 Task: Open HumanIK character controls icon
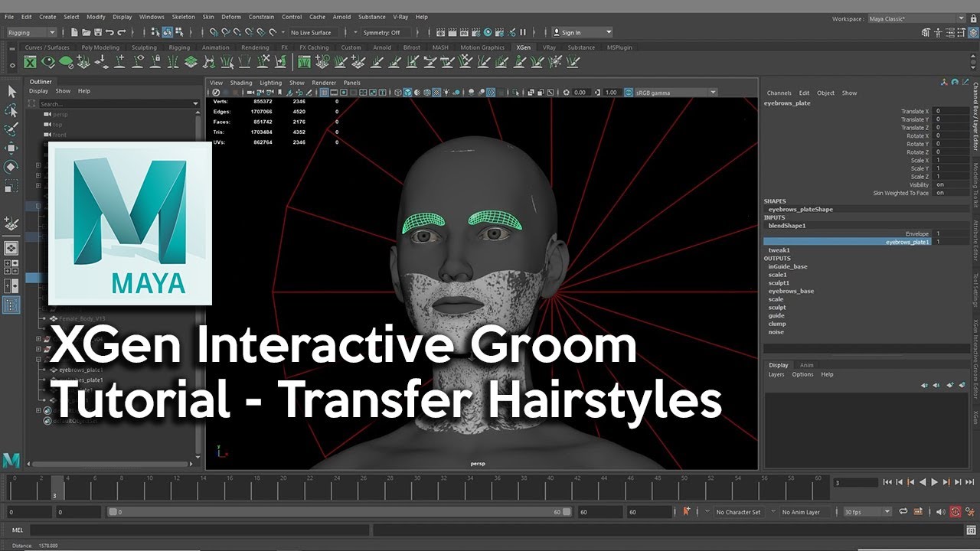tap(938, 32)
